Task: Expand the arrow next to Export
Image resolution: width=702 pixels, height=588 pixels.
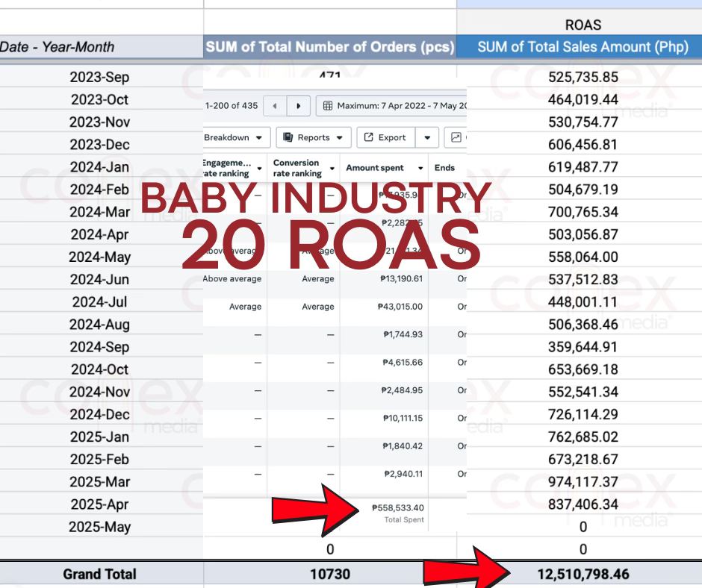Action: click(x=427, y=137)
